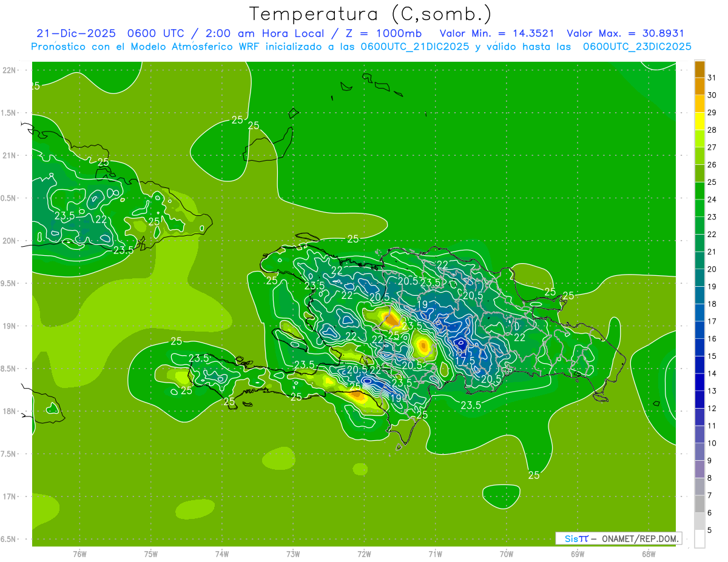
Task: Click the '18N' latitude label
Action: coord(9,412)
